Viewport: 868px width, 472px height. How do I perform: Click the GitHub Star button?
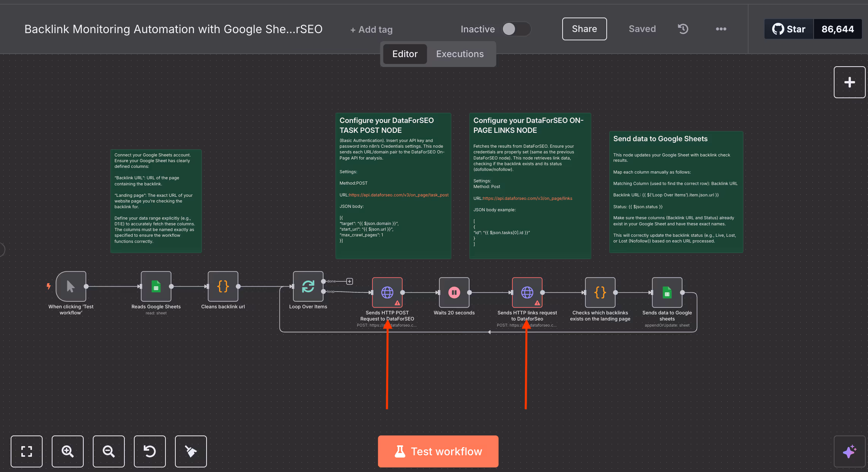[x=789, y=29]
